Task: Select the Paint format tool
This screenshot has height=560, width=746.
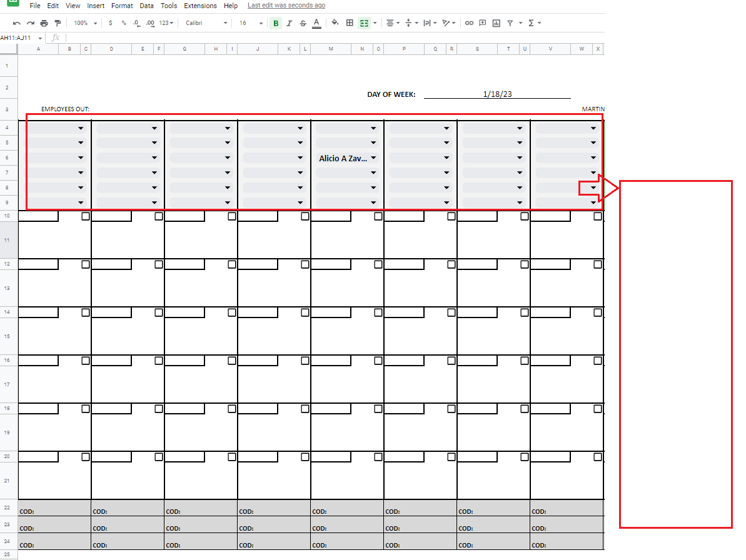Action: point(57,22)
